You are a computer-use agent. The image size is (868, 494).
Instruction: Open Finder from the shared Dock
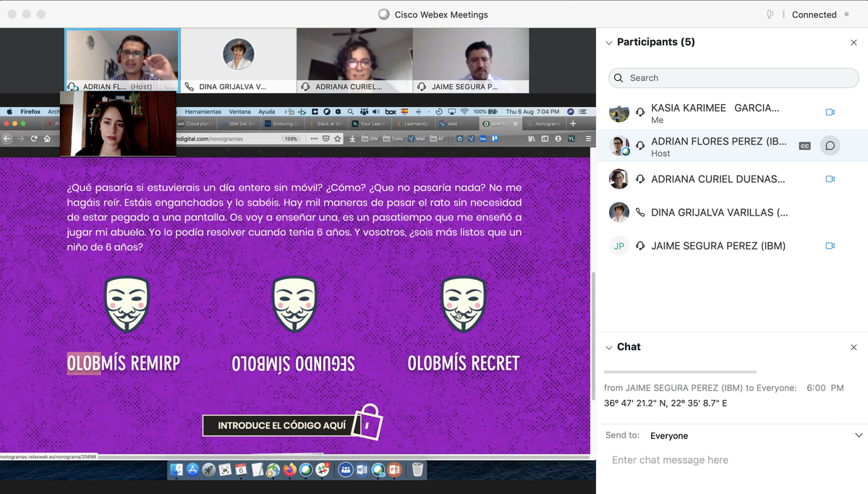click(x=177, y=469)
